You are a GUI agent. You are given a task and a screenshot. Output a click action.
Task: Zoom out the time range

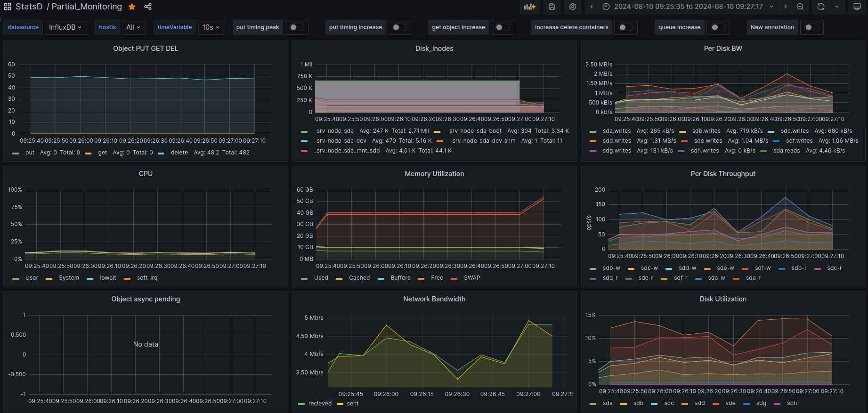(800, 7)
